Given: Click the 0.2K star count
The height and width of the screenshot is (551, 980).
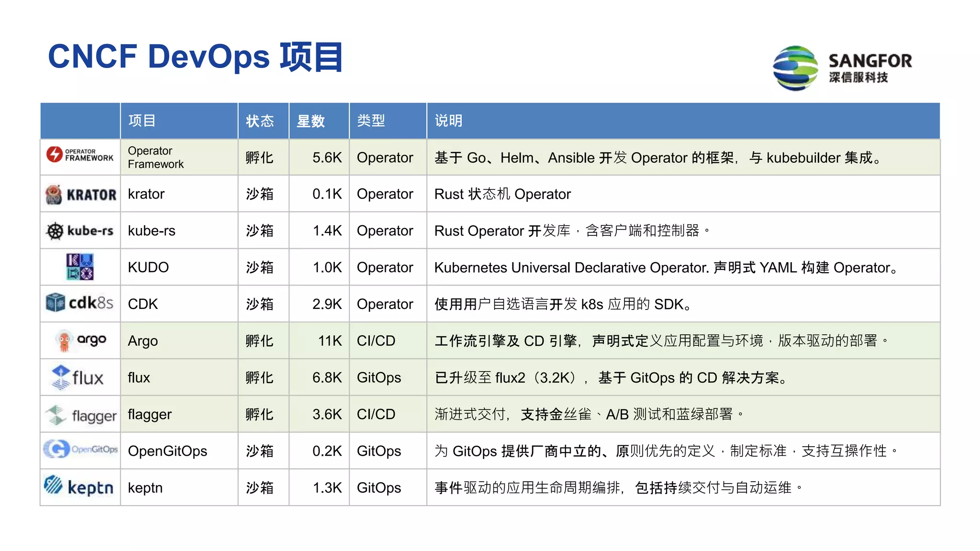Looking at the screenshot, I should tap(327, 451).
